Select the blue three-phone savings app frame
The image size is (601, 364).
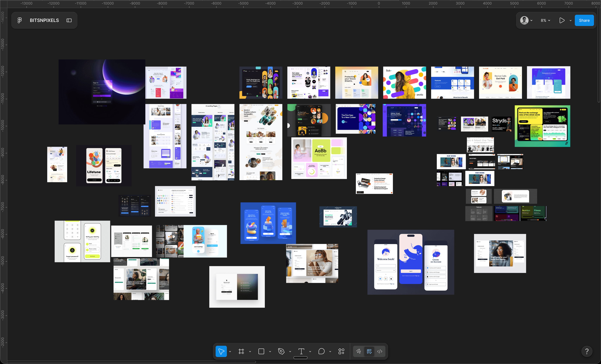(x=268, y=223)
